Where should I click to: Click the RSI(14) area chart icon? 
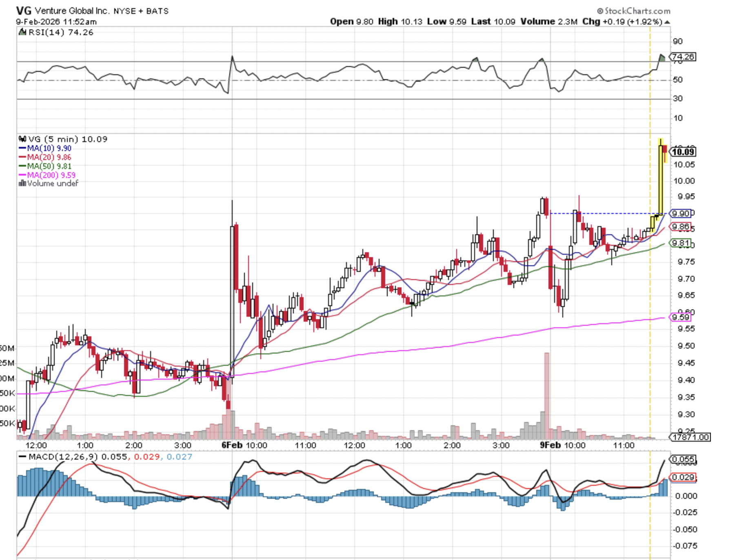tap(22, 32)
